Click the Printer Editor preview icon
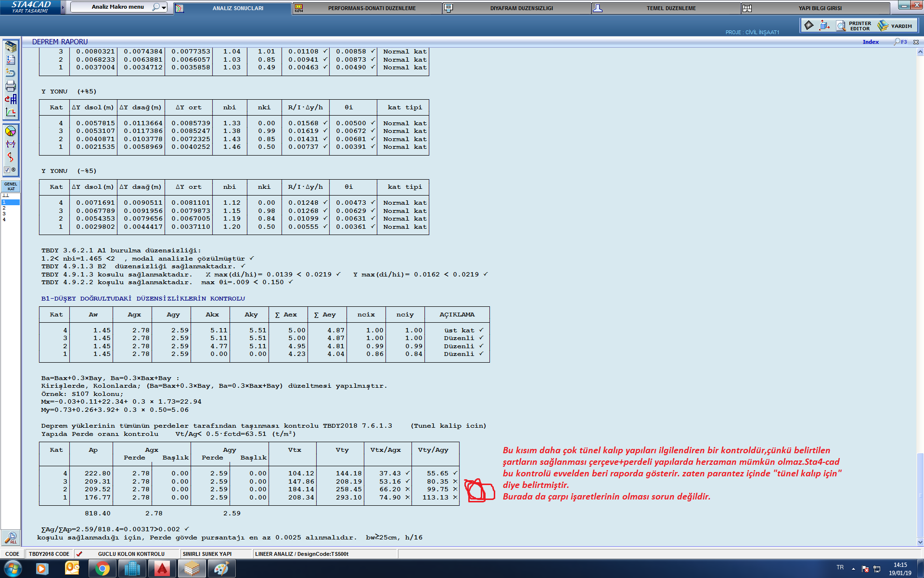 tap(841, 26)
